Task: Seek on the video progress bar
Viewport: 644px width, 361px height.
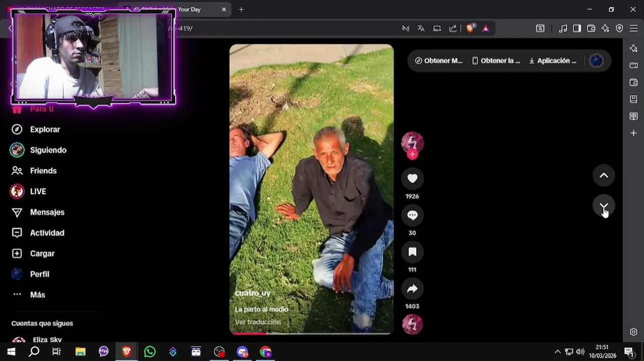Action: click(x=311, y=333)
